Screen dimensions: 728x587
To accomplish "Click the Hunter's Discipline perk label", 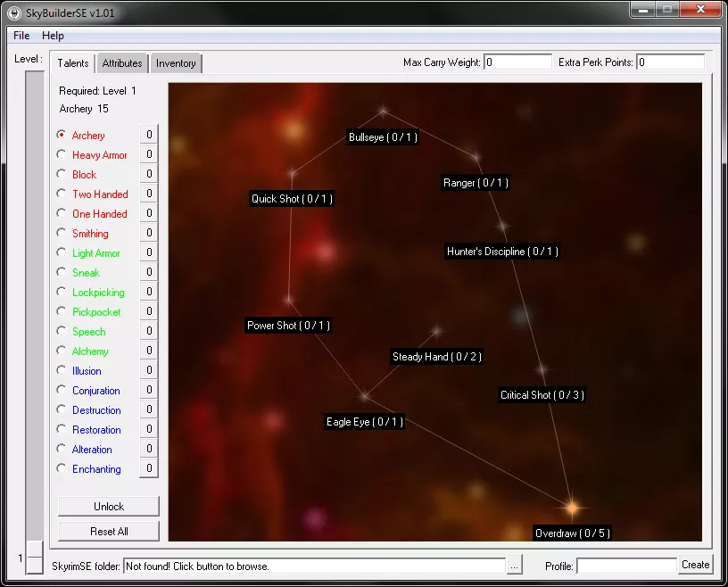I will point(502,252).
